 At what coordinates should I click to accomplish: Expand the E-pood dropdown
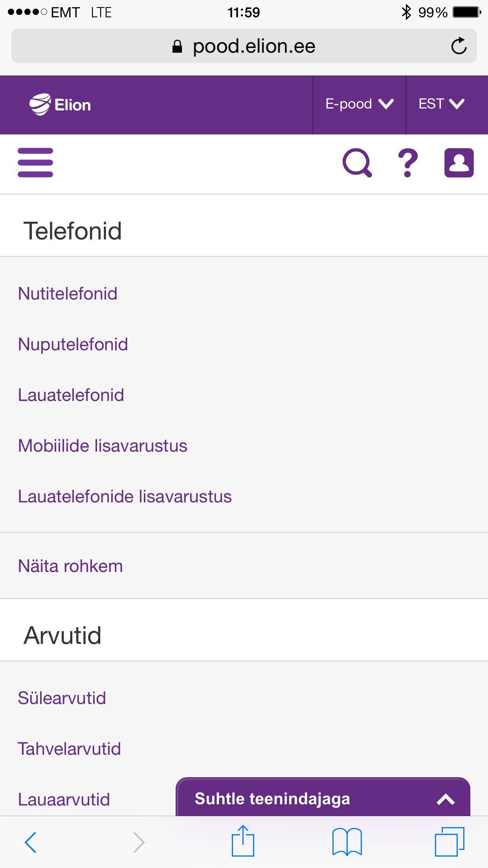(359, 105)
